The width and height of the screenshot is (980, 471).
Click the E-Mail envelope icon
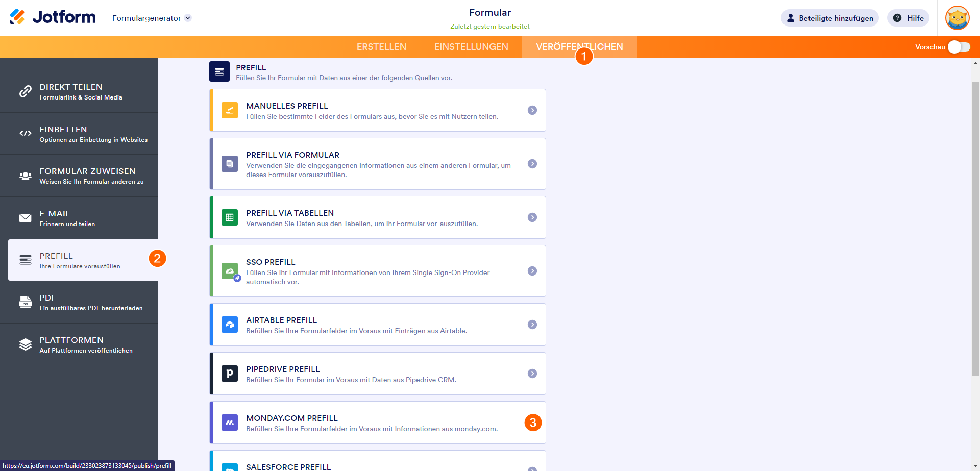click(x=26, y=218)
